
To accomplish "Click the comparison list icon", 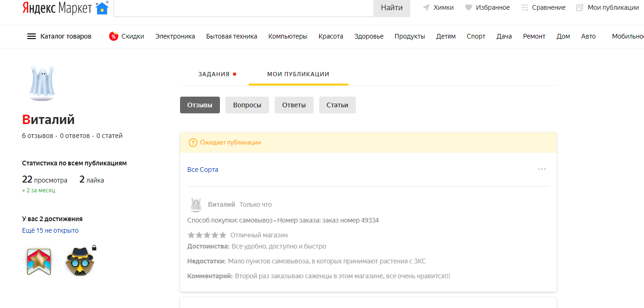I will [525, 7].
